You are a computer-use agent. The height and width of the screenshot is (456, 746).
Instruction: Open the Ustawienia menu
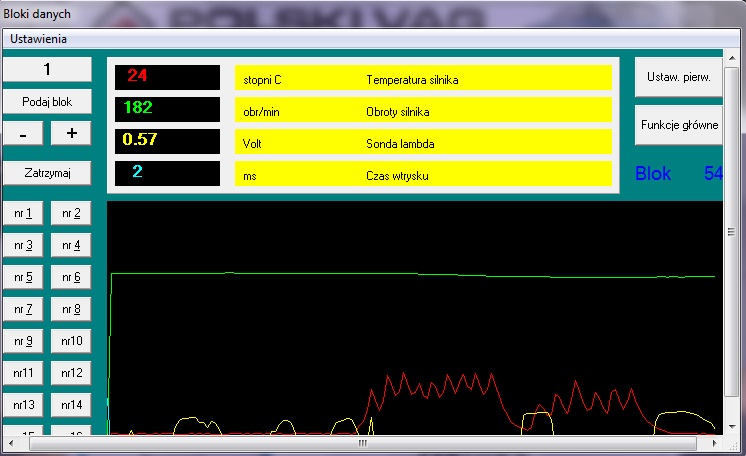point(38,39)
